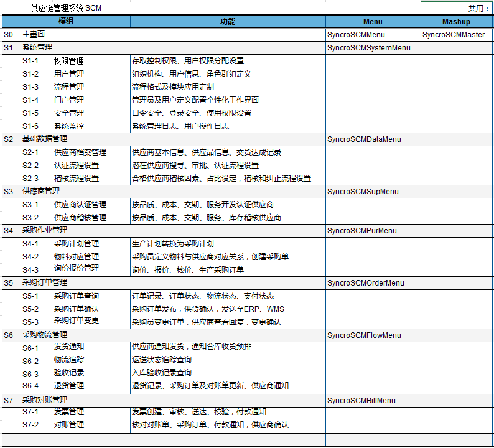Select the '询价报价管理' cell in S4-3
Screen dimensions: 494x448
[x=77, y=268]
